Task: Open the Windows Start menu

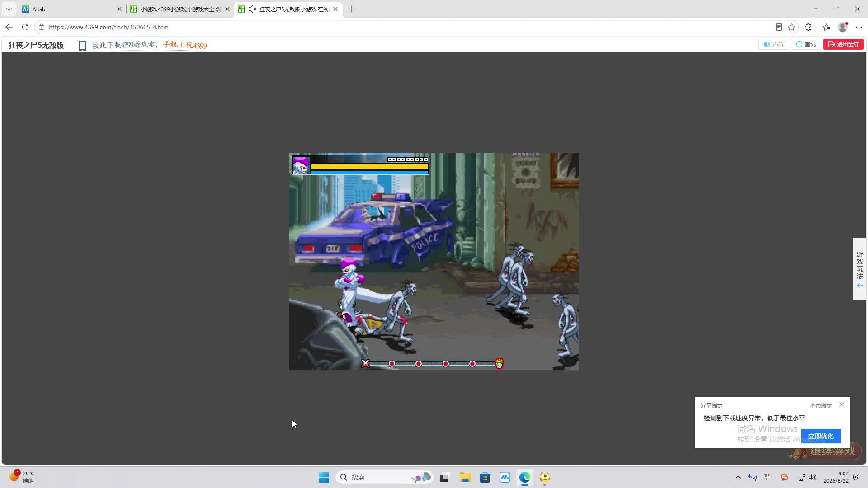Action: tap(324, 477)
